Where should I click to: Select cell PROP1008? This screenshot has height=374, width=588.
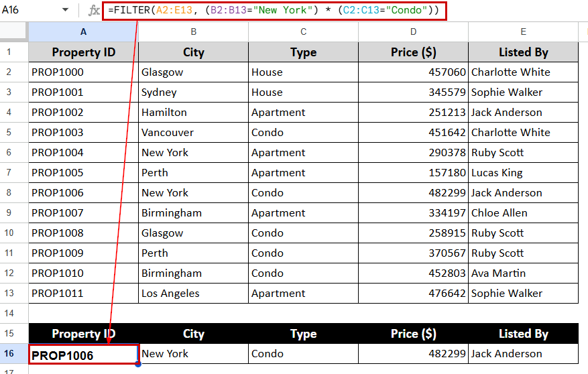83,233
